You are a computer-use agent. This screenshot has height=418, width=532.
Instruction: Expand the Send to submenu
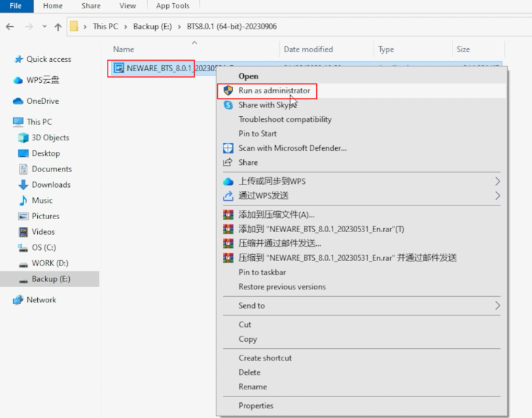362,306
